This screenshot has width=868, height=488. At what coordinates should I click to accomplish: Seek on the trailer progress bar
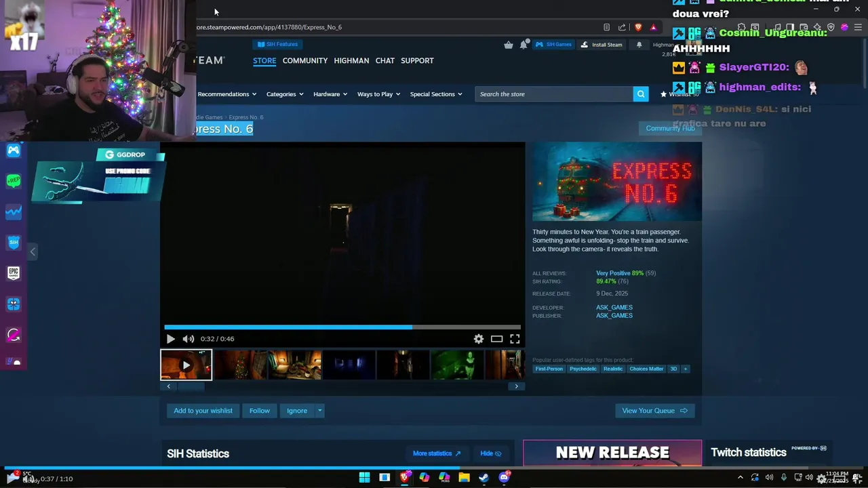342,327
